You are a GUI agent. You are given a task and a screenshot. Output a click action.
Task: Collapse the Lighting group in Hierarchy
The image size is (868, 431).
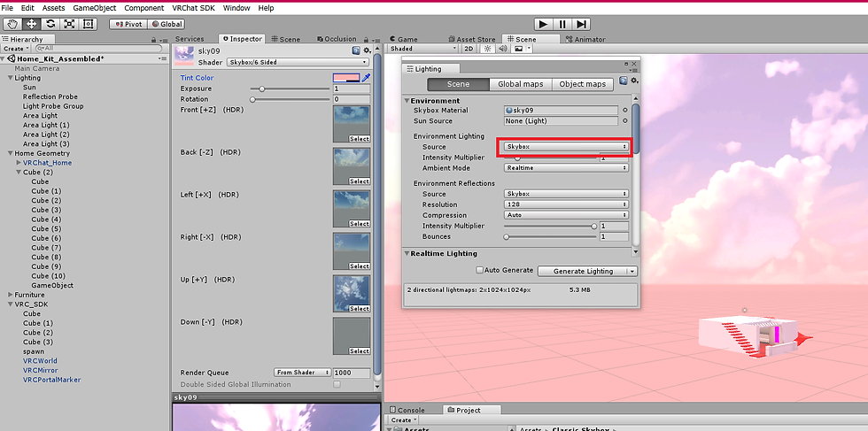(11, 78)
